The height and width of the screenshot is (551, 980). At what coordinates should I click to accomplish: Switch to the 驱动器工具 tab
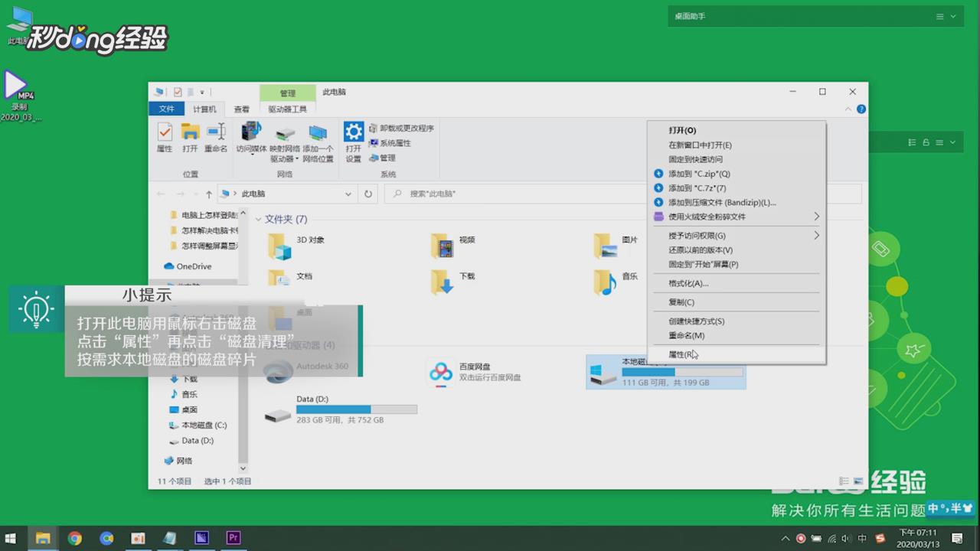pyautogui.click(x=288, y=109)
